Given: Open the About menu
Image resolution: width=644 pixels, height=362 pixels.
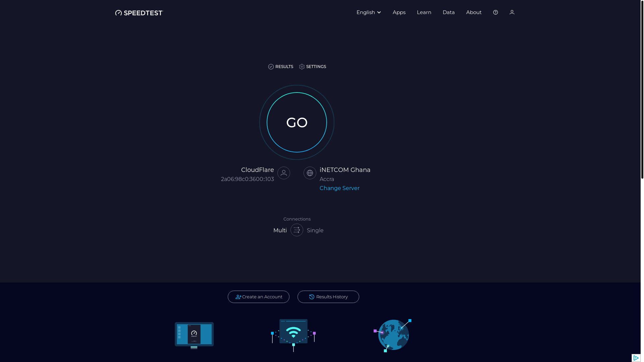Looking at the screenshot, I should tap(474, 12).
